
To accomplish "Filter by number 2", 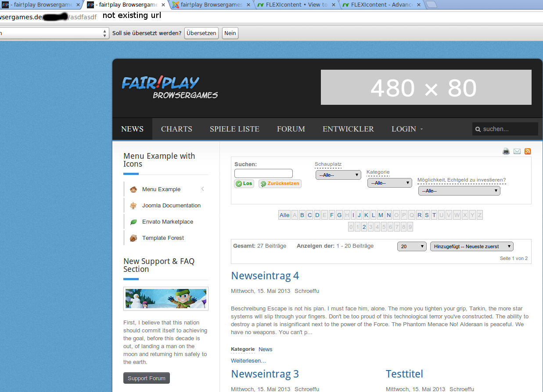I will [x=364, y=227].
